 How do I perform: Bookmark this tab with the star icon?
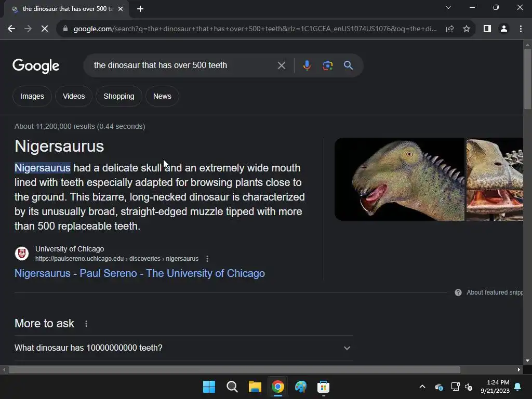(x=467, y=29)
